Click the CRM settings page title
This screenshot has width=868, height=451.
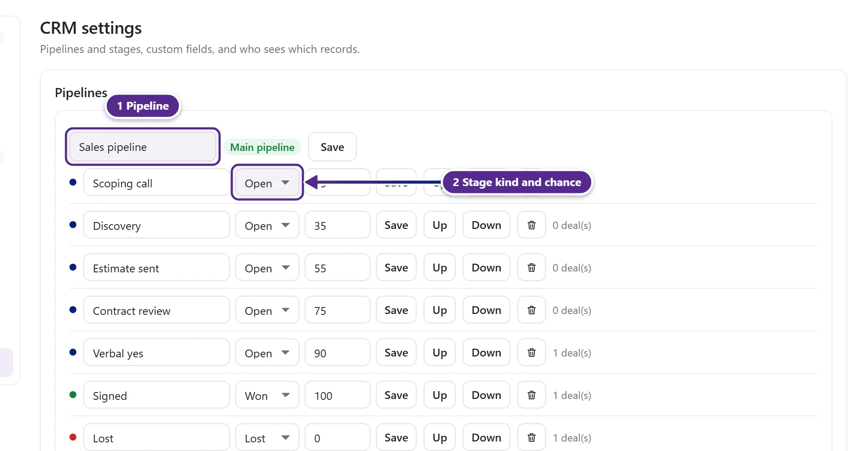[x=91, y=28]
